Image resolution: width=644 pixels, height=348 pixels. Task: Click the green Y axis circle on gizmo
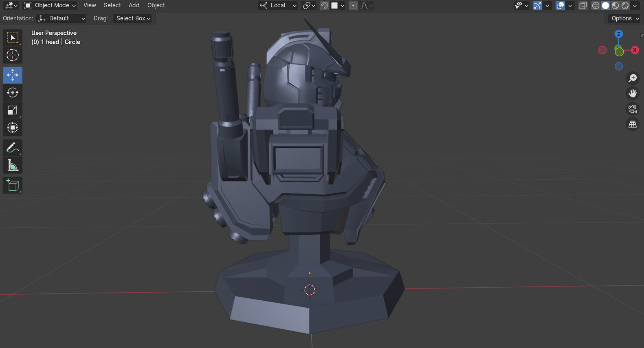(x=619, y=52)
